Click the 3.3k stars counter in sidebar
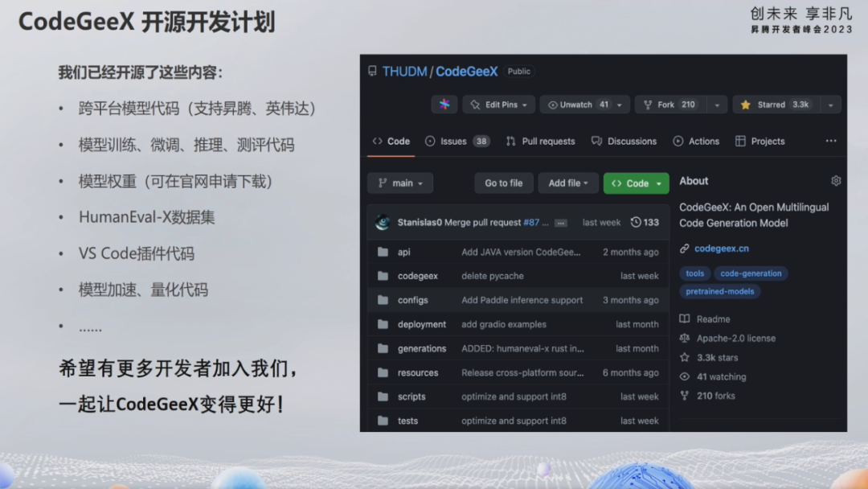Image resolution: width=868 pixels, height=489 pixels. (712, 357)
